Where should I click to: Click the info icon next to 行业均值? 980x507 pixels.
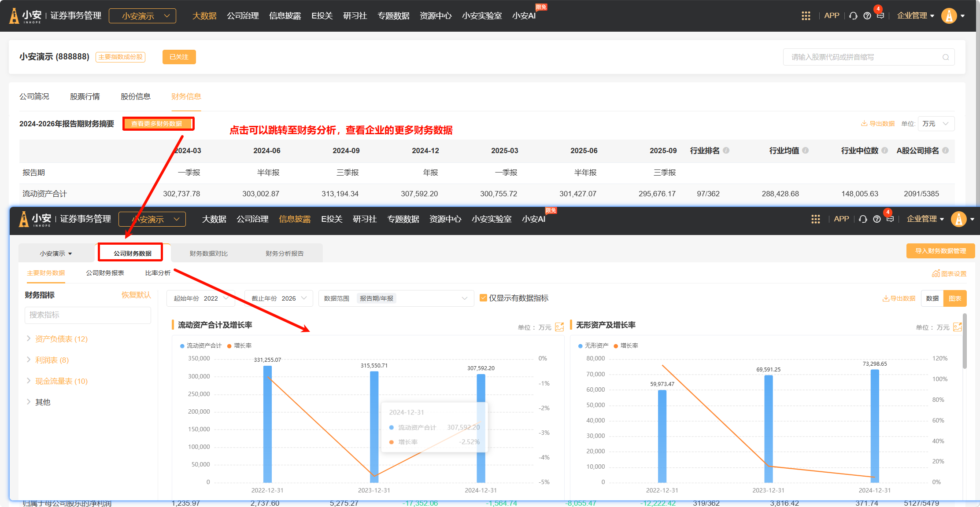point(806,151)
